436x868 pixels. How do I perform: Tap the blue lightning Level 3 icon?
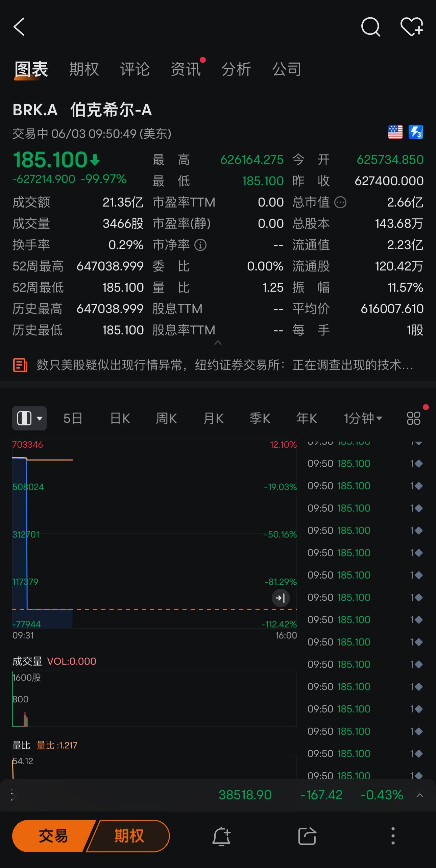[x=416, y=132]
